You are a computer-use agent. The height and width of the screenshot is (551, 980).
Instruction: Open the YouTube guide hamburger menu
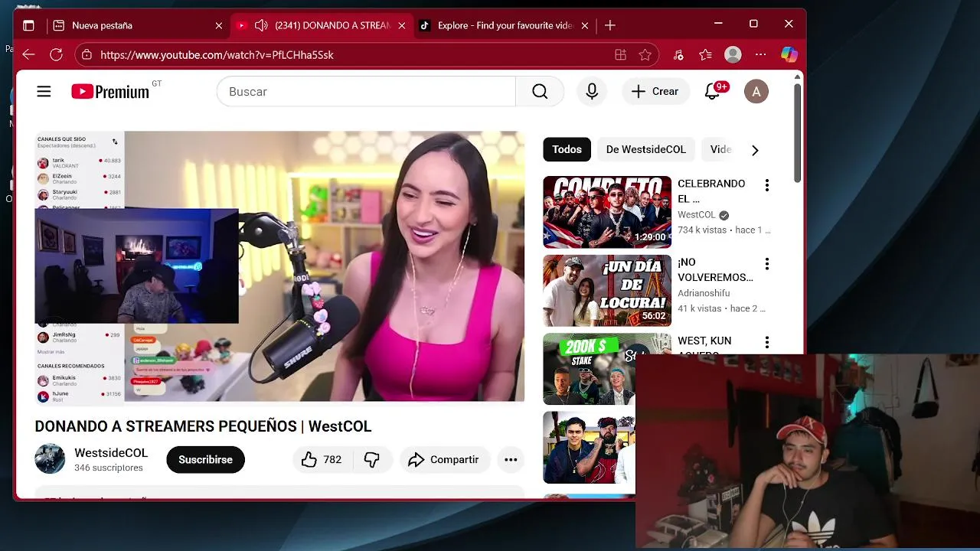point(44,92)
